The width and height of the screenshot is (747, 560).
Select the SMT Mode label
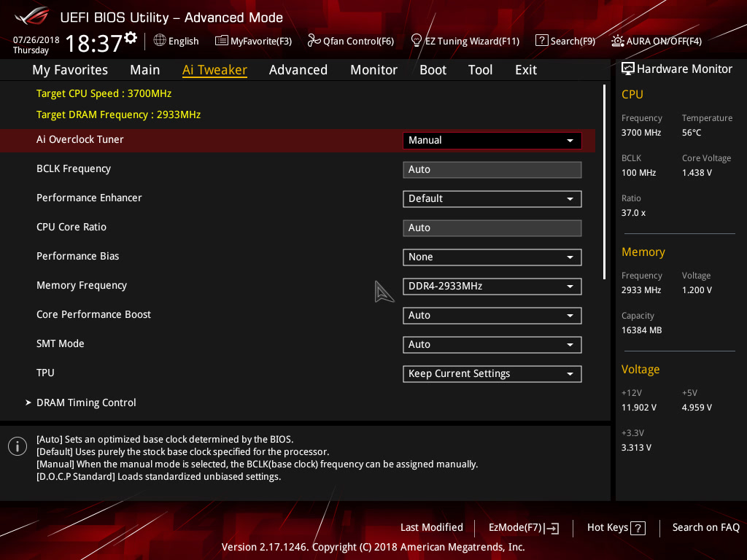pyautogui.click(x=60, y=344)
